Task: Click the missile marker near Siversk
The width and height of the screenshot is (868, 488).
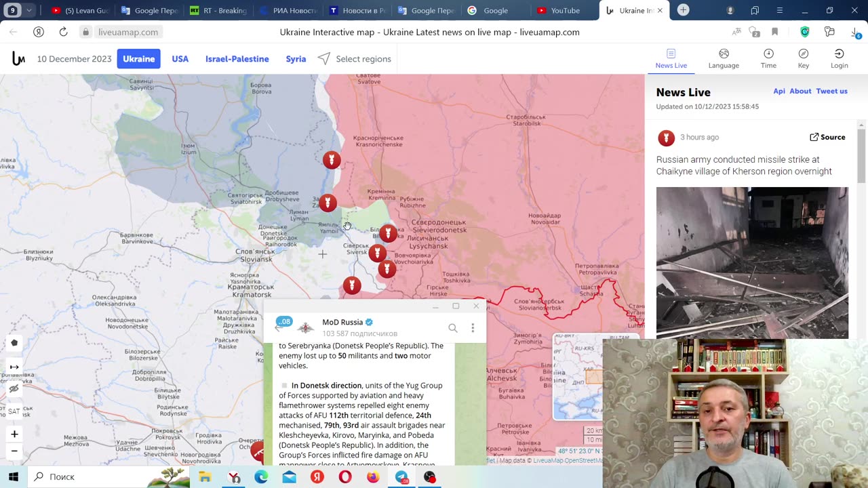Action: click(x=377, y=253)
